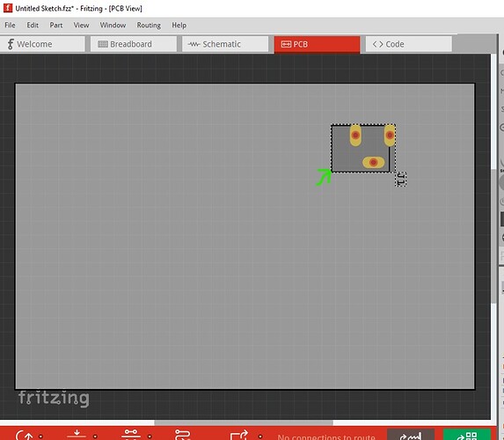Switch to the Schematic tab
The image size is (504, 440).
[225, 44]
